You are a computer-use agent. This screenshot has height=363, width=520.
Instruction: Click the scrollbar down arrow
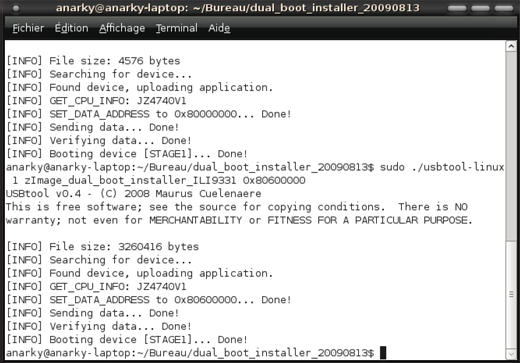click(x=511, y=353)
